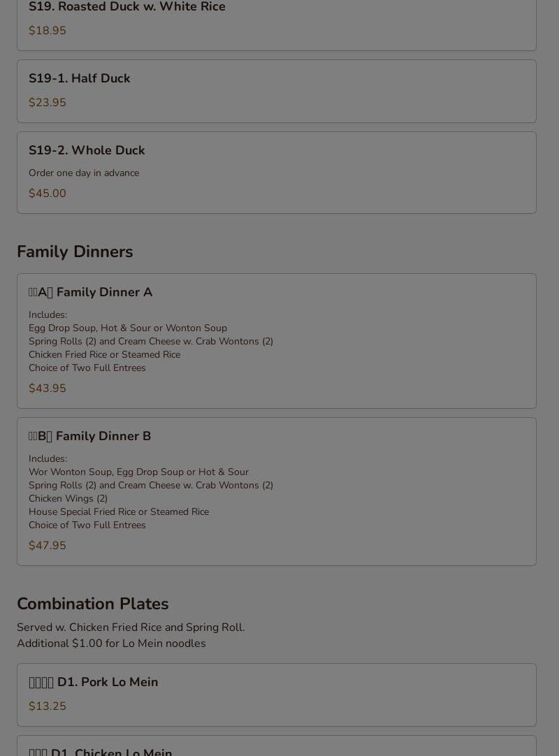Click the Family Dinners section heading
Screen dimensions: 559x756
pos(75,252)
